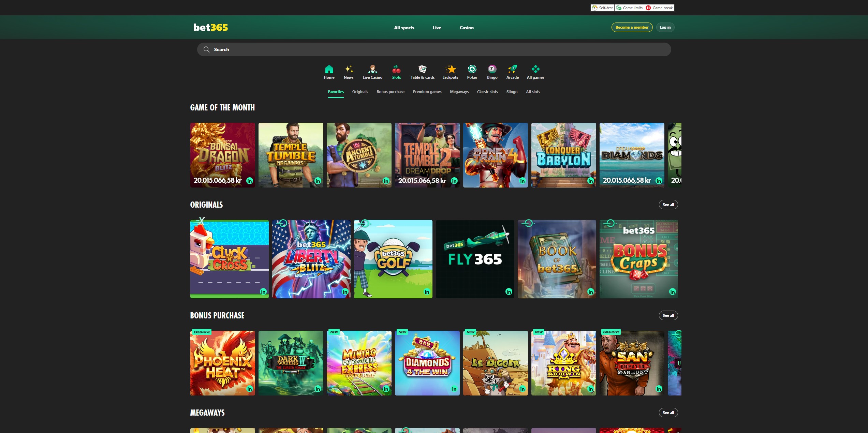Click info badge on Temple Tumble Megaways

point(318,181)
